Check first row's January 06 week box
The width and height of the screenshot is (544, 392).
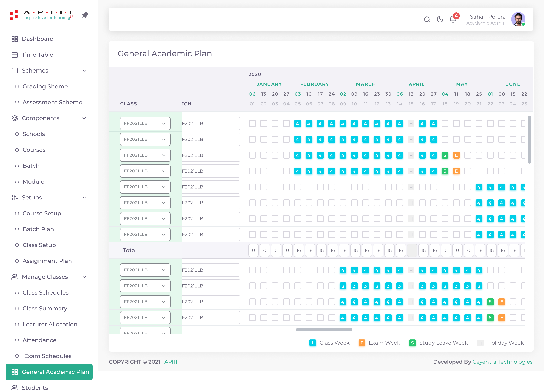(x=252, y=124)
